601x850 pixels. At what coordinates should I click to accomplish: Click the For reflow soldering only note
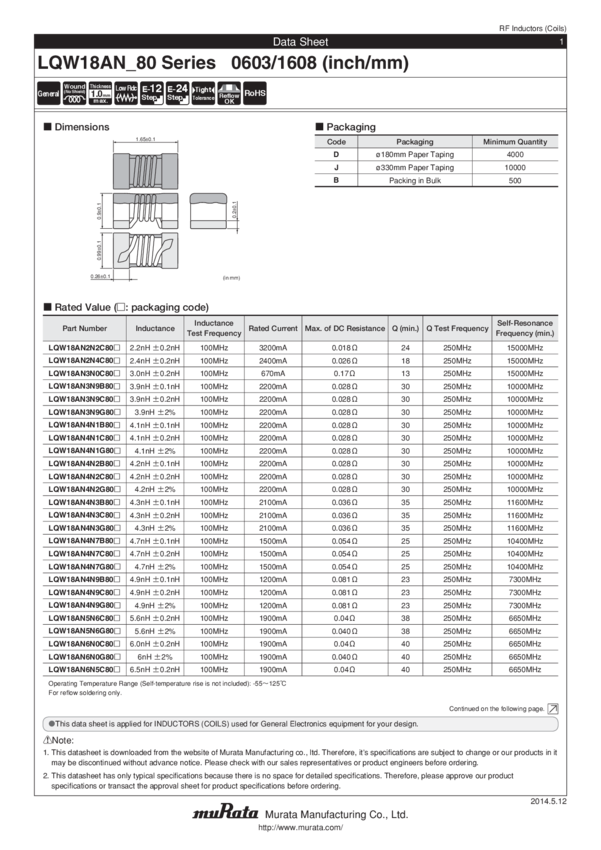[85, 693]
